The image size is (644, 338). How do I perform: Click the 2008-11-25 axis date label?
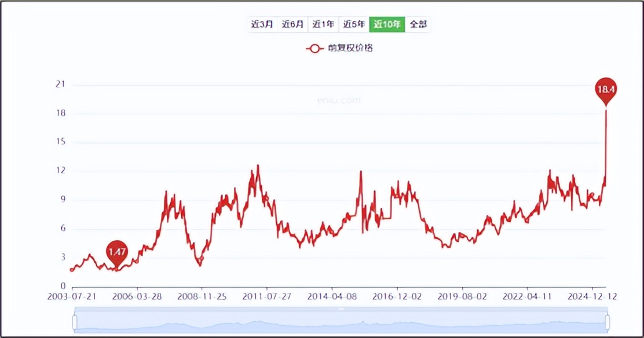tap(202, 296)
